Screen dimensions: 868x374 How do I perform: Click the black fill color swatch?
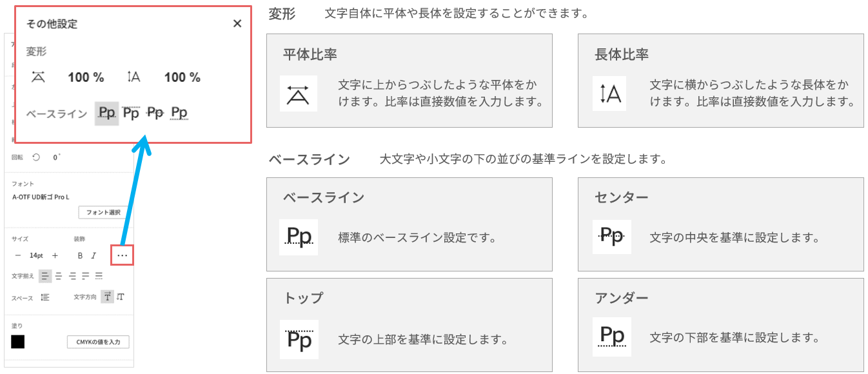point(18,342)
